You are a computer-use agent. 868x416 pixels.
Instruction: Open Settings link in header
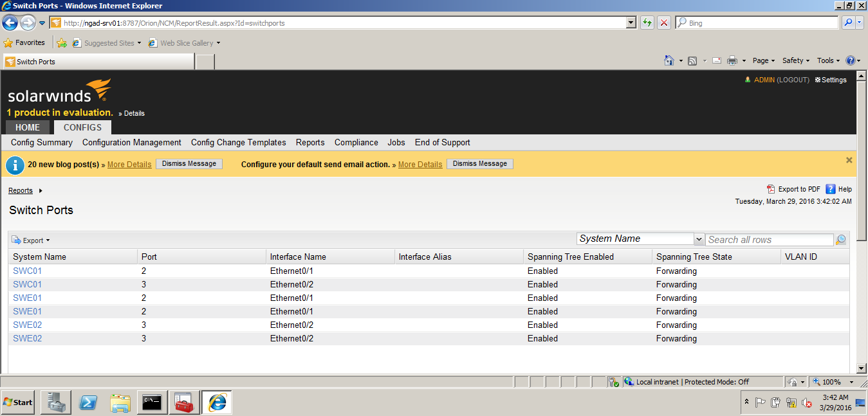831,80
